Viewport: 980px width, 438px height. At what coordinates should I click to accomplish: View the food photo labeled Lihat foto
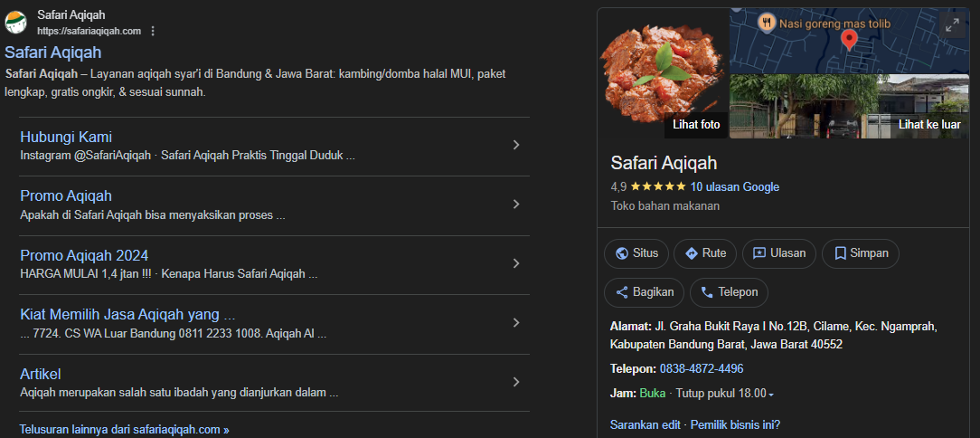pyautogui.click(x=663, y=73)
